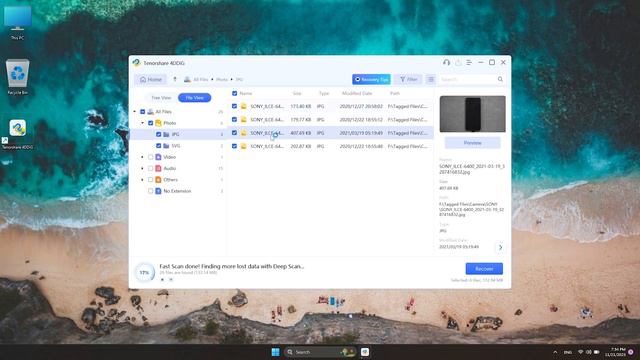Click the up-arrow navigate icon beside Home

(x=175, y=79)
